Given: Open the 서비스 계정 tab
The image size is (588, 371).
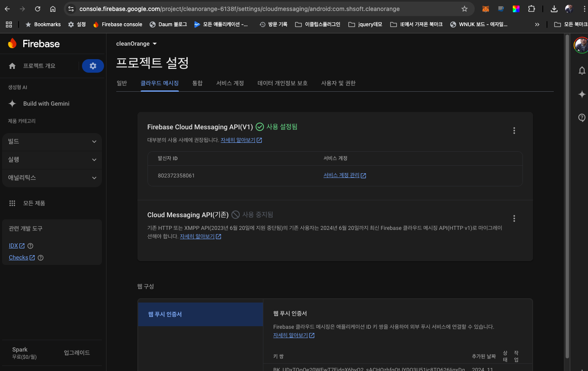Looking at the screenshot, I should coord(230,83).
